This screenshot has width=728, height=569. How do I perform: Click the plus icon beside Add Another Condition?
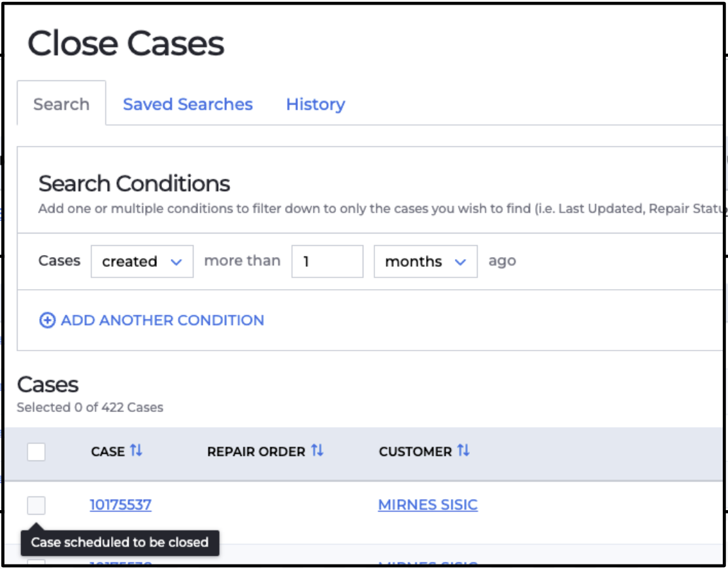pos(47,320)
